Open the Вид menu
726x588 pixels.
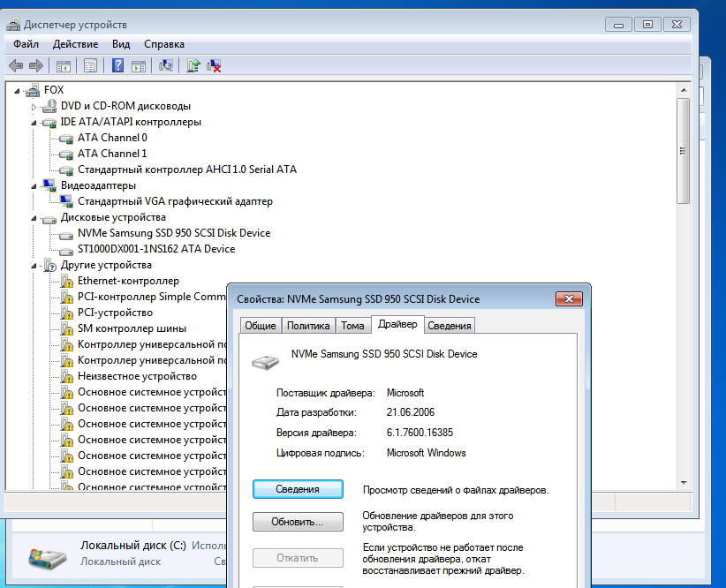121,44
